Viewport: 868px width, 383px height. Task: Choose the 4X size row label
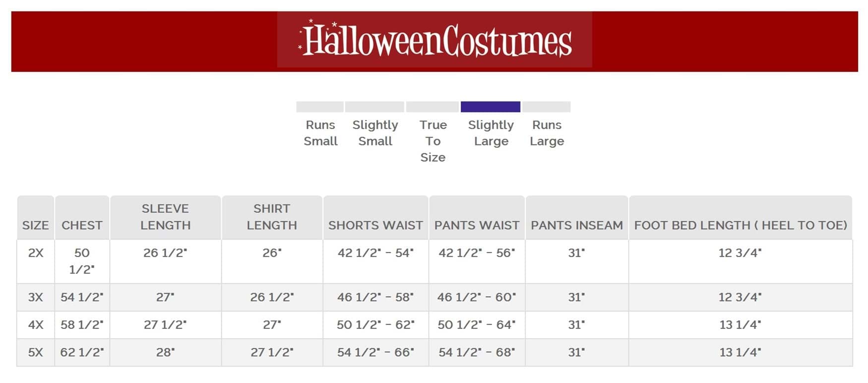(36, 325)
